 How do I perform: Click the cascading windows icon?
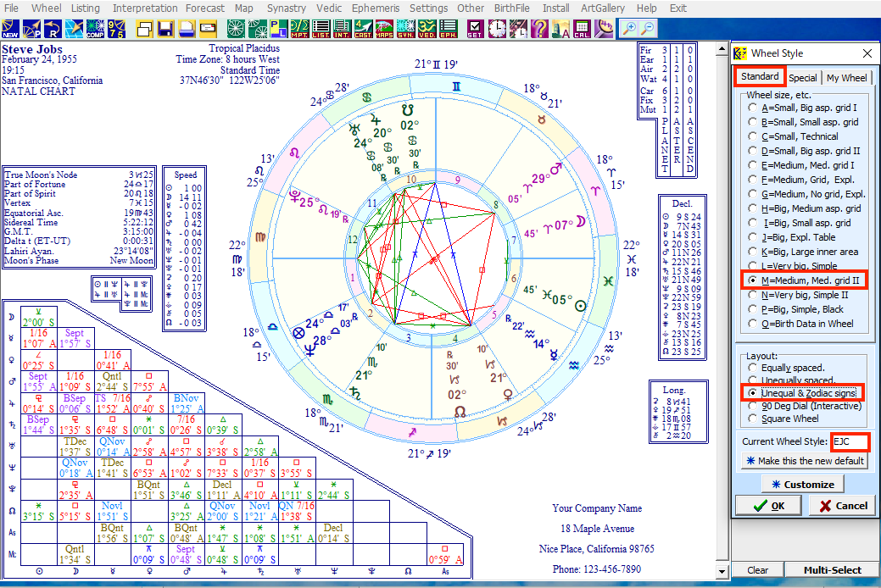144,29
